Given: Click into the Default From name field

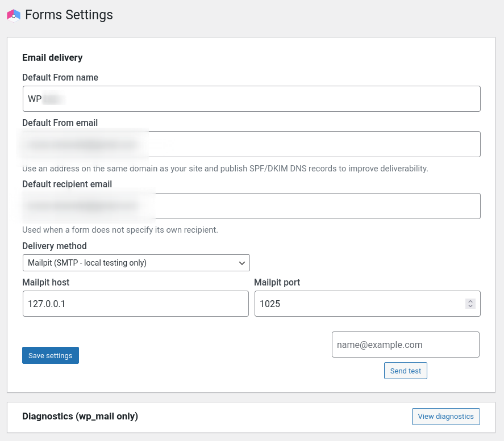Looking at the screenshot, I should tap(251, 98).
